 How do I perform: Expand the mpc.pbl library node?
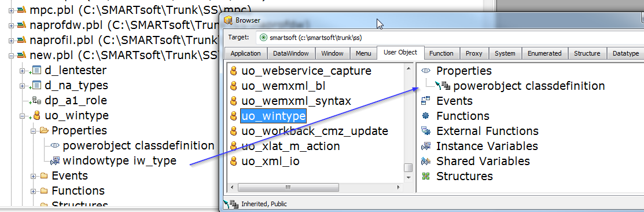click(11, 10)
